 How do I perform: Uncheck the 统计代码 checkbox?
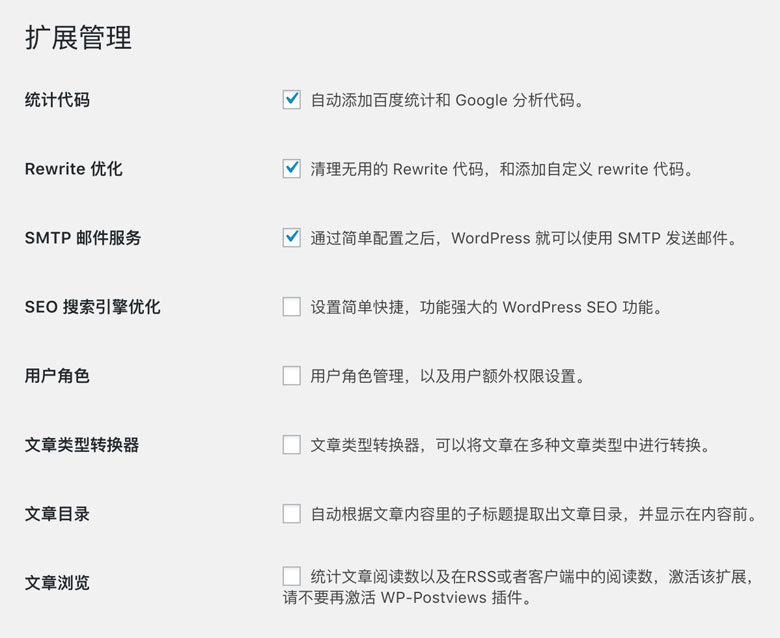click(x=292, y=99)
